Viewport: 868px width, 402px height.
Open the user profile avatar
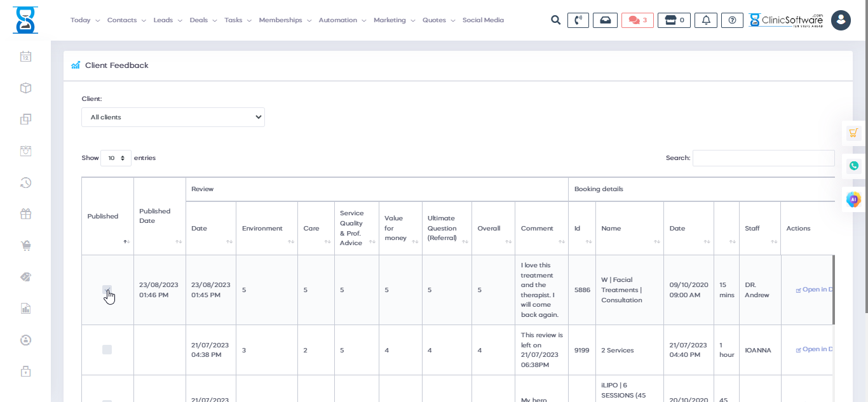coord(841,20)
